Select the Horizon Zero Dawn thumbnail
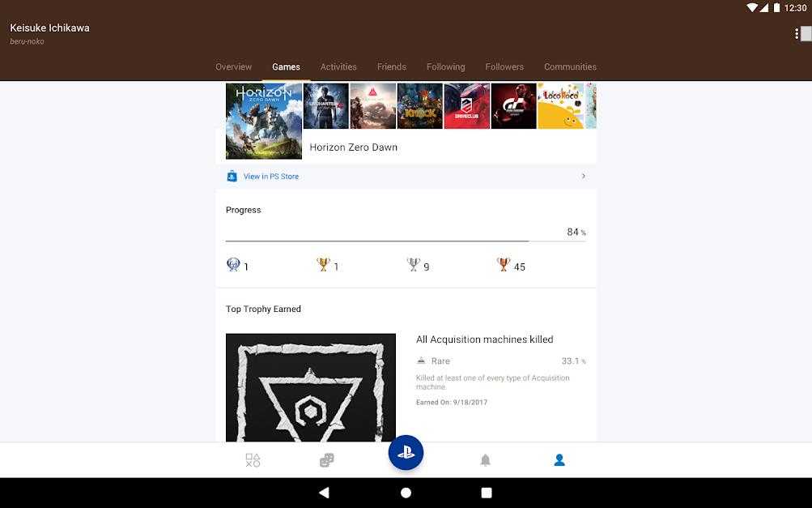Image resolution: width=812 pixels, height=508 pixels. coord(263,121)
